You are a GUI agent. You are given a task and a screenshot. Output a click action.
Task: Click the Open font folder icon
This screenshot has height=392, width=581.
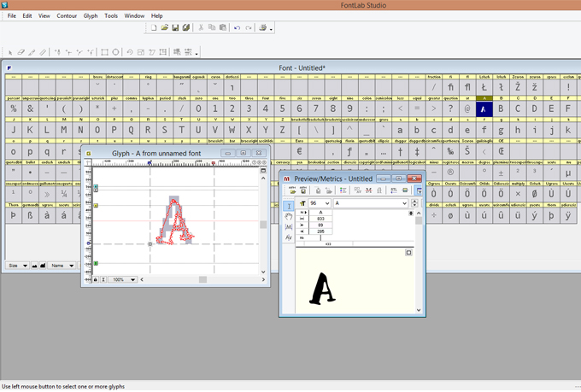165,28
